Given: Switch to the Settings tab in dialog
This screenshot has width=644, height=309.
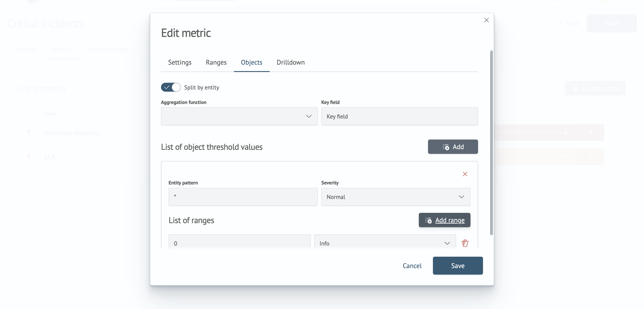Looking at the screenshot, I should (x=180, y=63).
